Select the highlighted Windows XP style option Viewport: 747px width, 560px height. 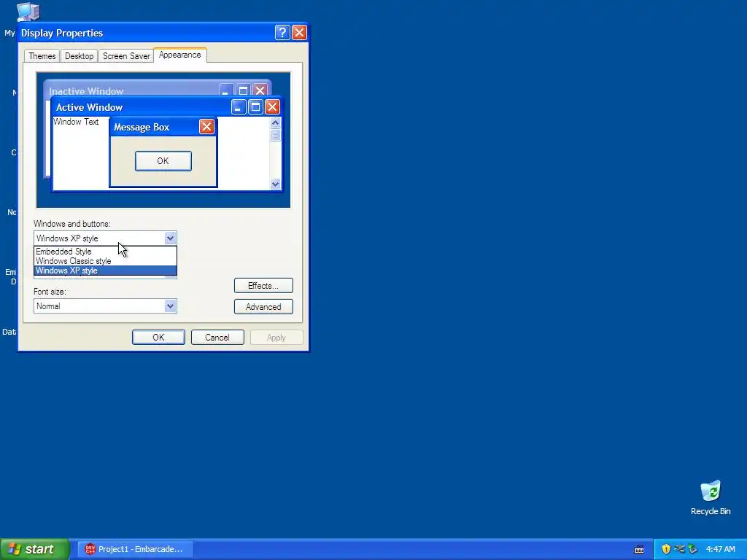[105, 271]
